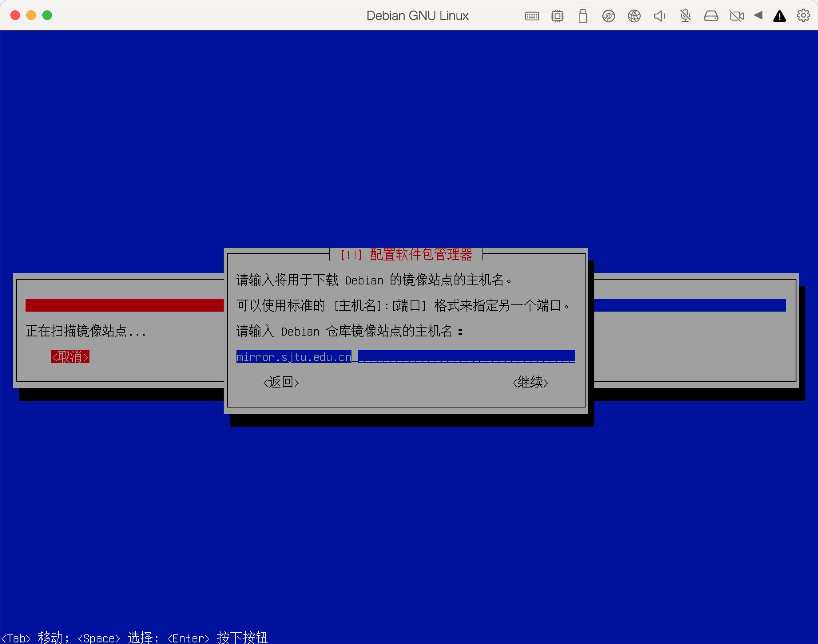Click the red <取消> cancel button
This screenshot has width=818, height=644.
(x=70, y=356)
